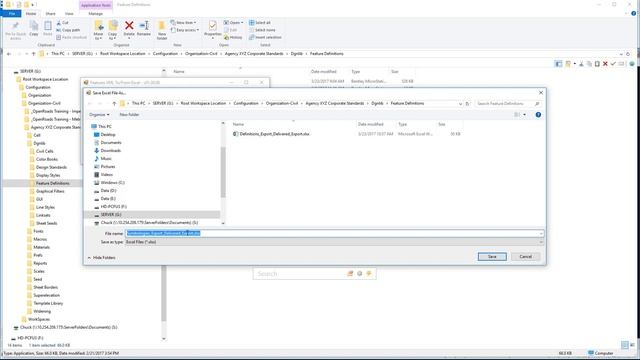Click the Explorer window Help icon

click(633, 13)
